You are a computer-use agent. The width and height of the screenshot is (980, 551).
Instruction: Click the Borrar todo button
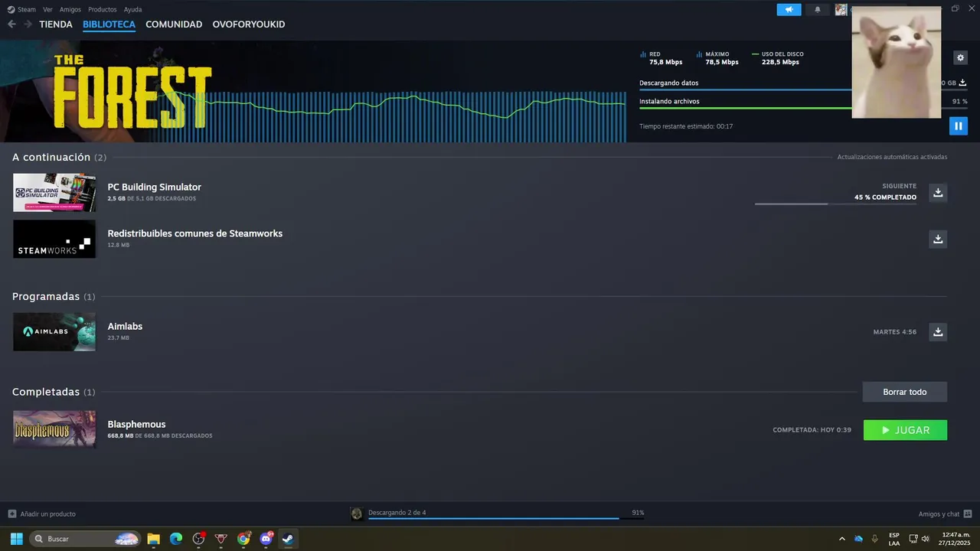[905, 392]
